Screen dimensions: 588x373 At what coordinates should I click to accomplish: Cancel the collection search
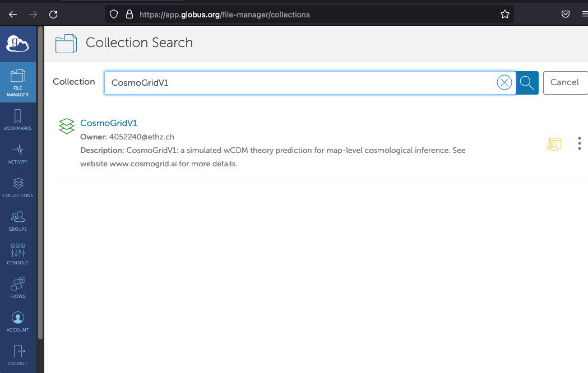click(x=564, y=82)
